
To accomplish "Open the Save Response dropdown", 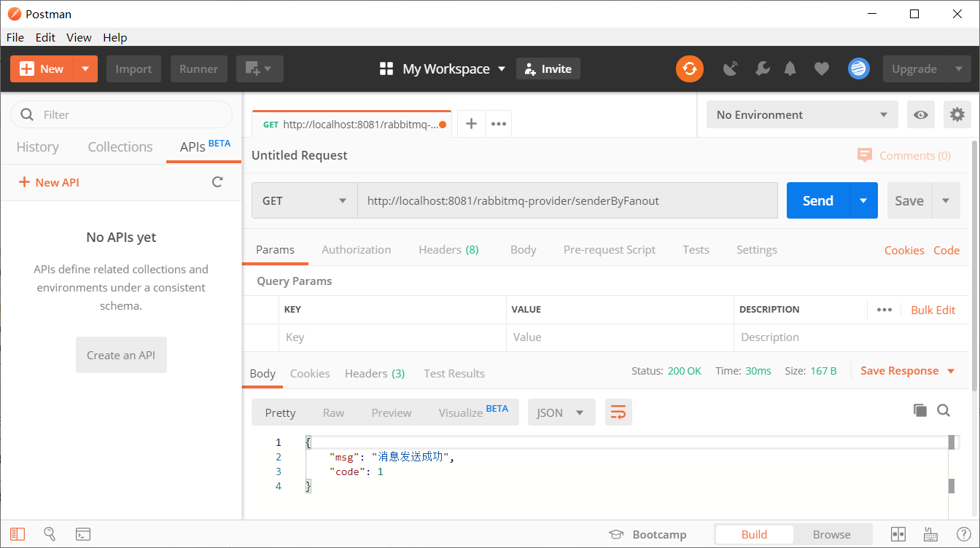I will coord(908,371).
